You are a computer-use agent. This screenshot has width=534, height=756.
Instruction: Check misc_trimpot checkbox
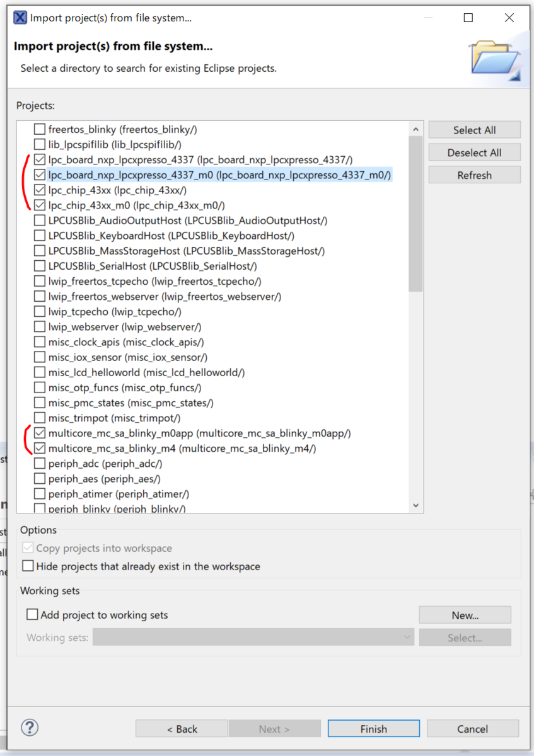[x=40, y=418]
